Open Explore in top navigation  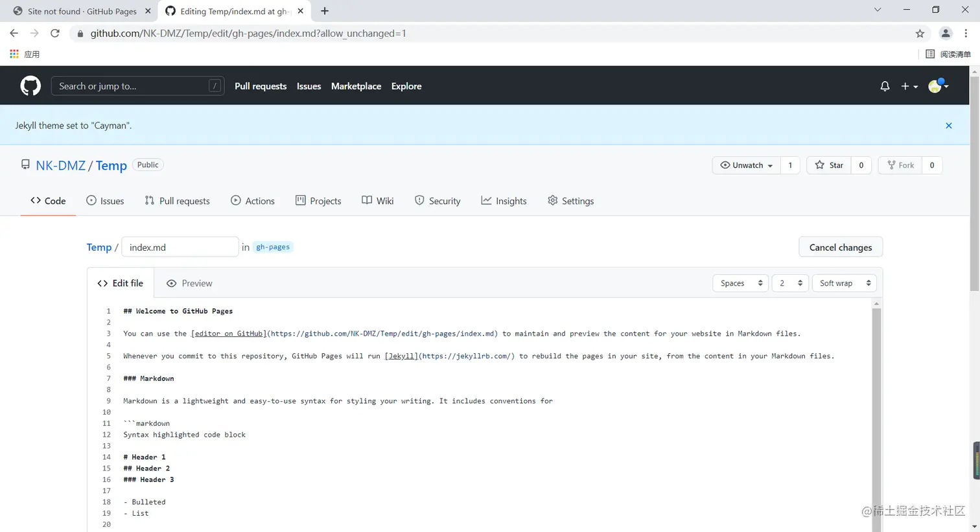(406, 86)
